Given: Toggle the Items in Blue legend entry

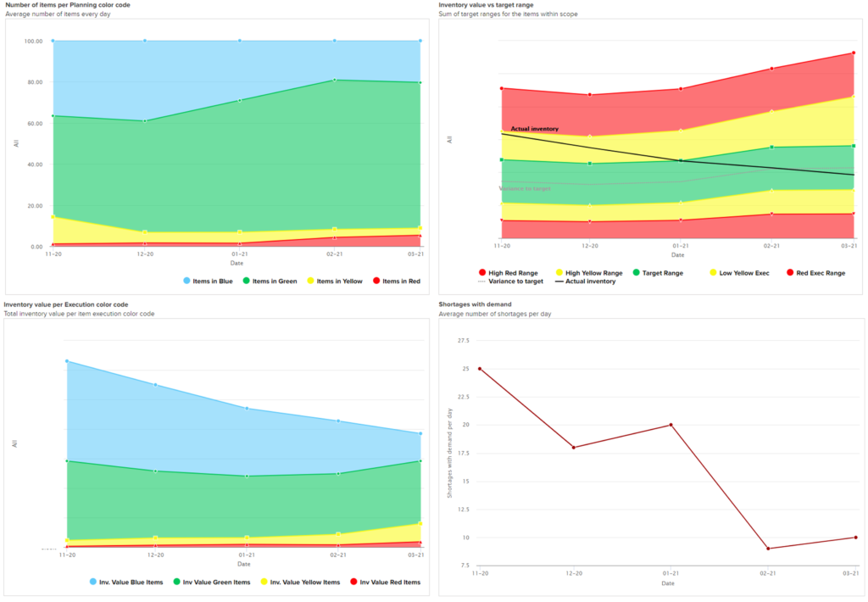Looking at the screenshot, I should click(x=208, y=281).
